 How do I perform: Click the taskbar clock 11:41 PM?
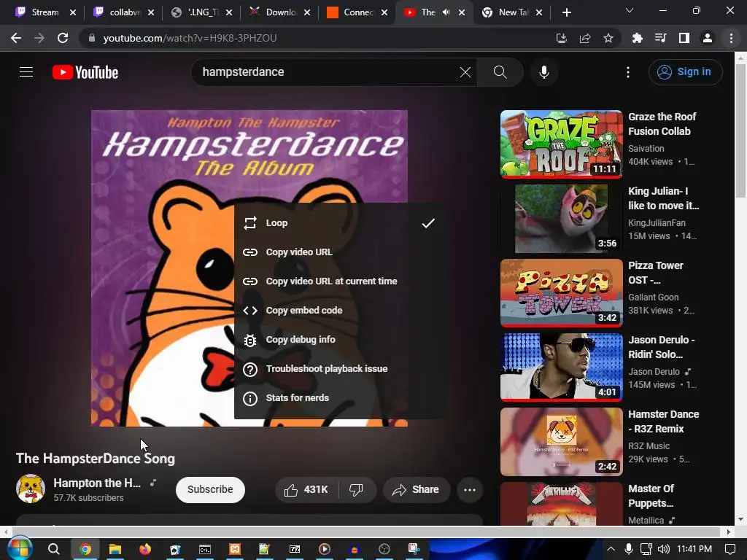pos(694,549)
